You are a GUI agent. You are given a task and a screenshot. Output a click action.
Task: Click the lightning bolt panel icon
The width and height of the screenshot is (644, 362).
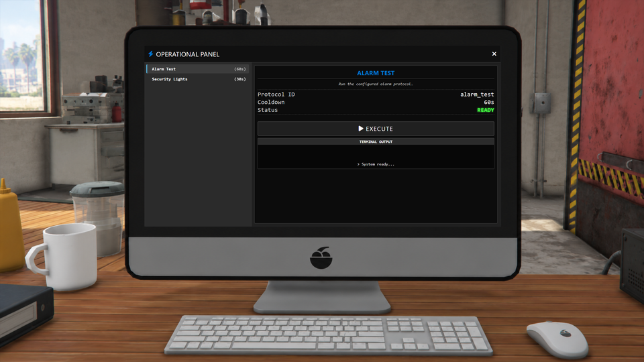tap(151, 54)
